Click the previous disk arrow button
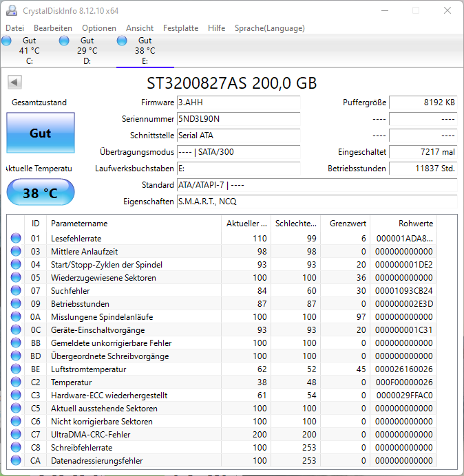Image resolution: width=464 pixels, height=476 pixels. (x=14, y=82)
